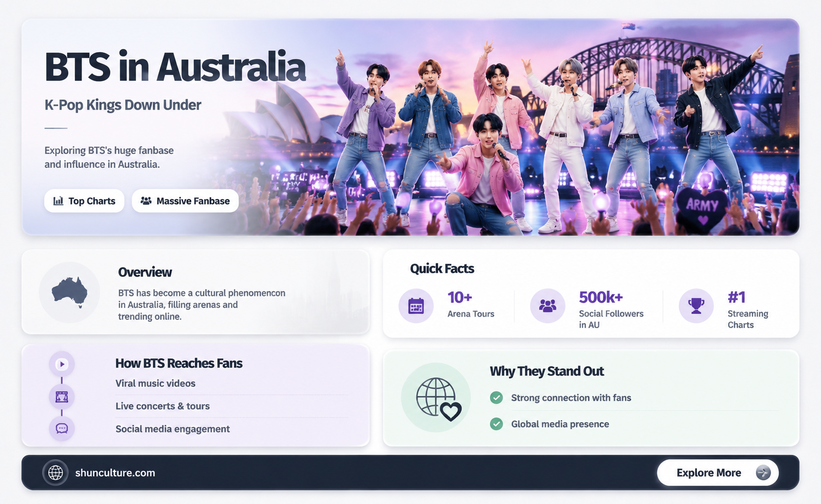Click the Overview paragraph about cultural phenomenon
This screenshot has height=504, width=821.
202,305
